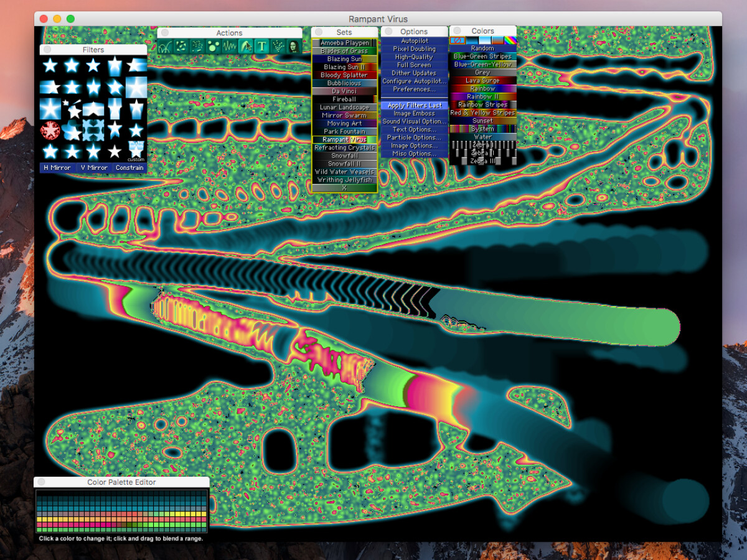
Task: Select the Text action icon
Action: click(x=262, y=46)
